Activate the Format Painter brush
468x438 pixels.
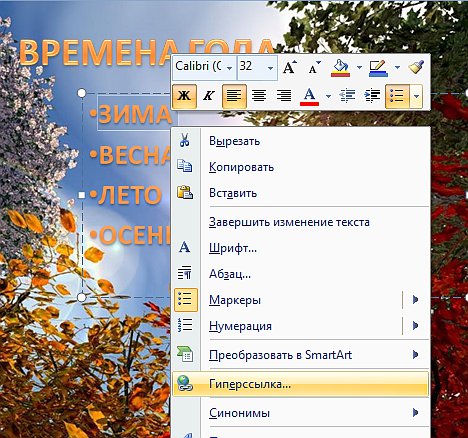(416, 67)
